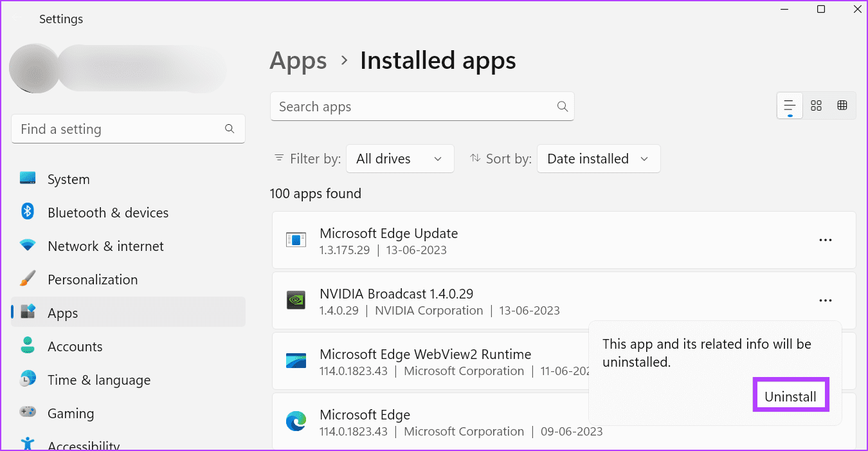The height and width of the screenshot is (451, 868).
Task: Click the Sort by label
Action: [x=509, y=159]
